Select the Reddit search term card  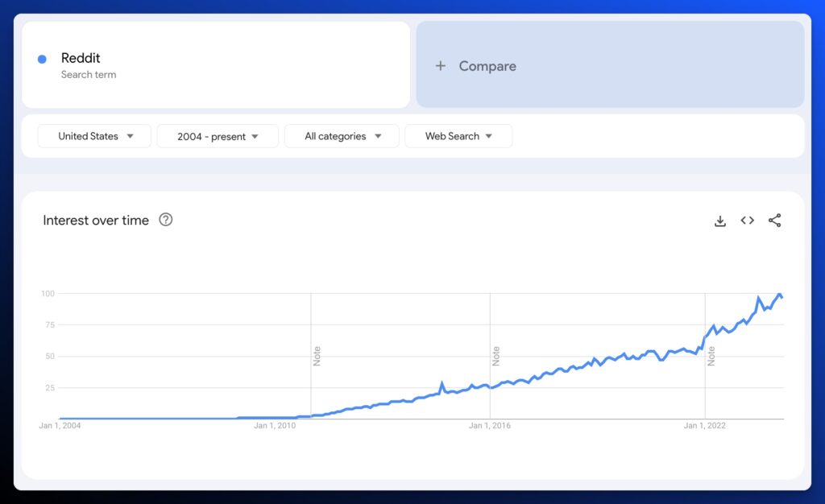(215, 64)
